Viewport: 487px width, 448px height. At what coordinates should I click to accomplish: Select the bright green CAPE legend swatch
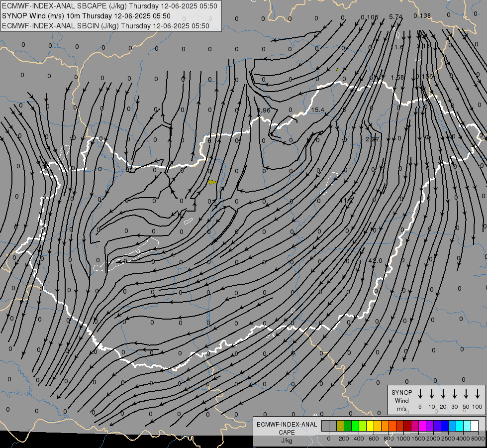click(x=355, y=426)
